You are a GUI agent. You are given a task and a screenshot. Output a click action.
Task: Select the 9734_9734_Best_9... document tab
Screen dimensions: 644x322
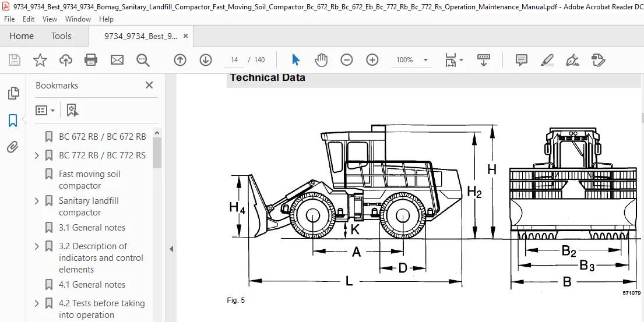[x=141, y=36]
